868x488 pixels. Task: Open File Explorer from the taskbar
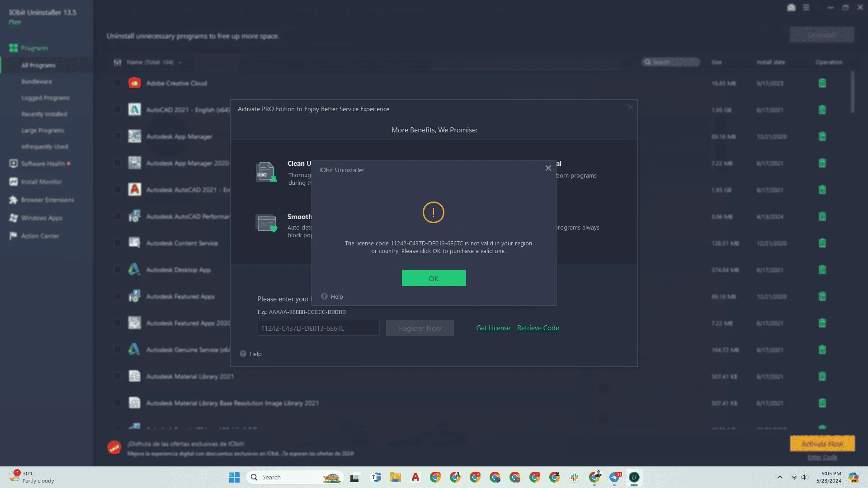click(396, 477)
